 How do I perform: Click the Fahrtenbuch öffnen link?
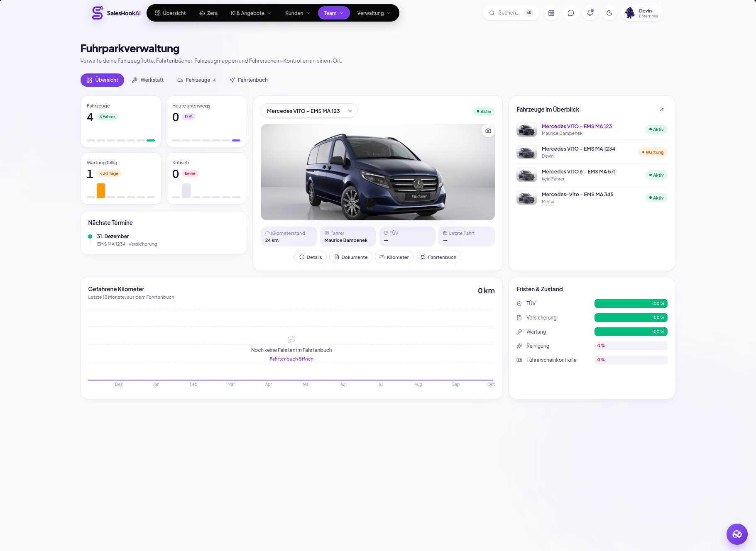point(291,359)
